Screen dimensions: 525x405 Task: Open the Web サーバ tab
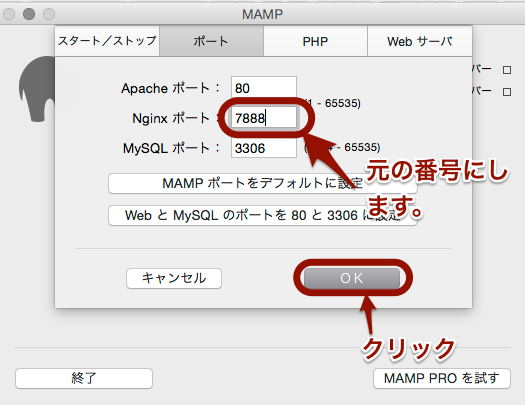(x=420, y=41)
